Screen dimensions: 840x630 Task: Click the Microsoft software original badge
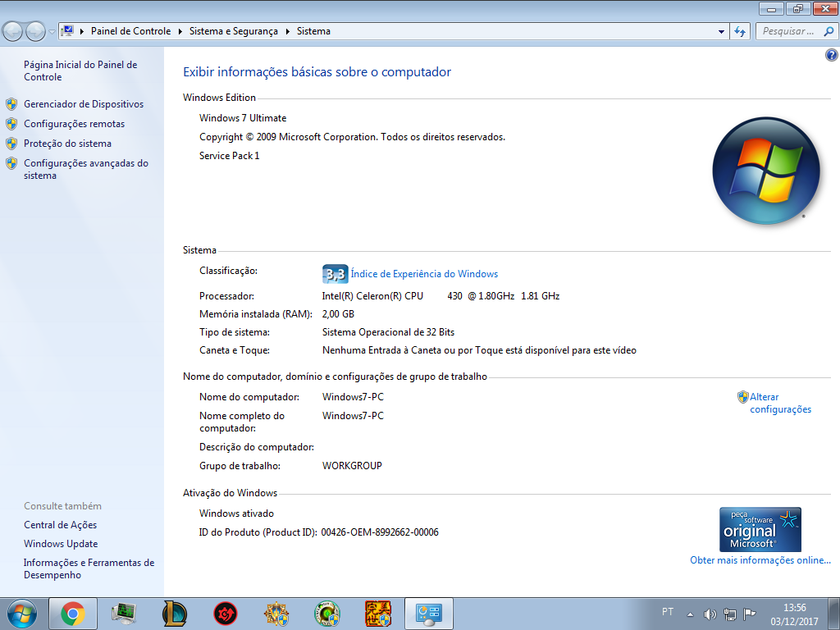pos(760,529)
